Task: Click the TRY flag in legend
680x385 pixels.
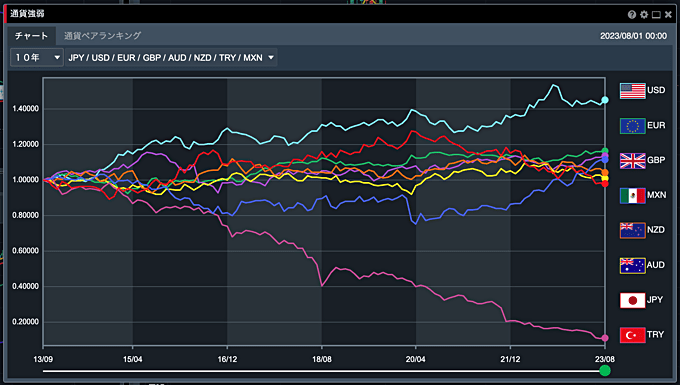Action: tap(632, 335)
